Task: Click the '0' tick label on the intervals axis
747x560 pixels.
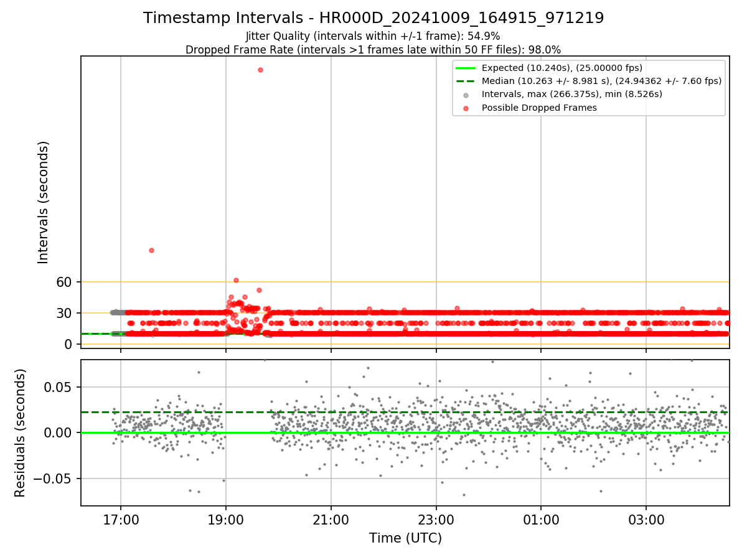Action: (69, 344)
